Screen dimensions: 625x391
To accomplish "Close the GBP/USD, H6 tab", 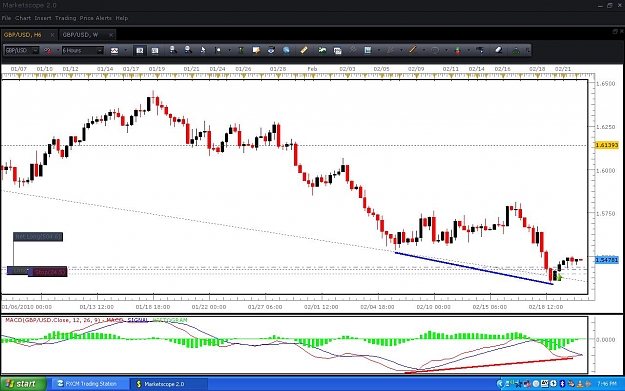I will pos(52,35).
